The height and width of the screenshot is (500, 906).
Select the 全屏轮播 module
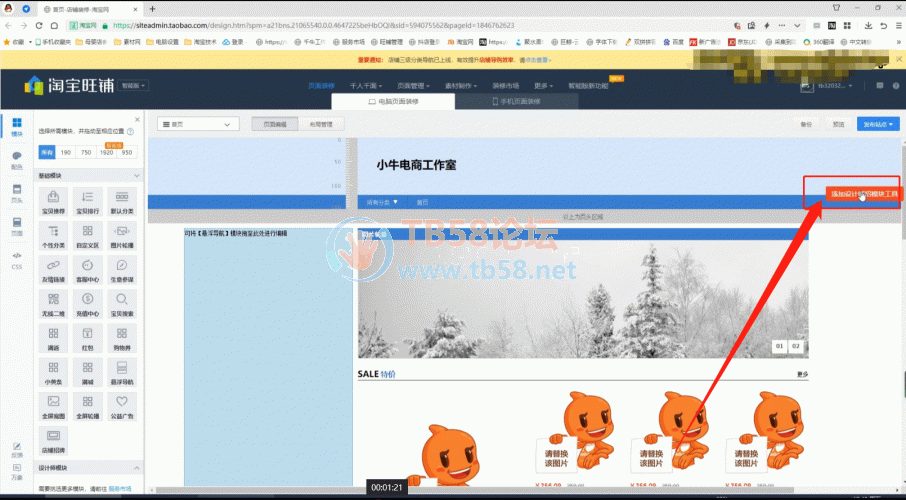pos(88,406)
